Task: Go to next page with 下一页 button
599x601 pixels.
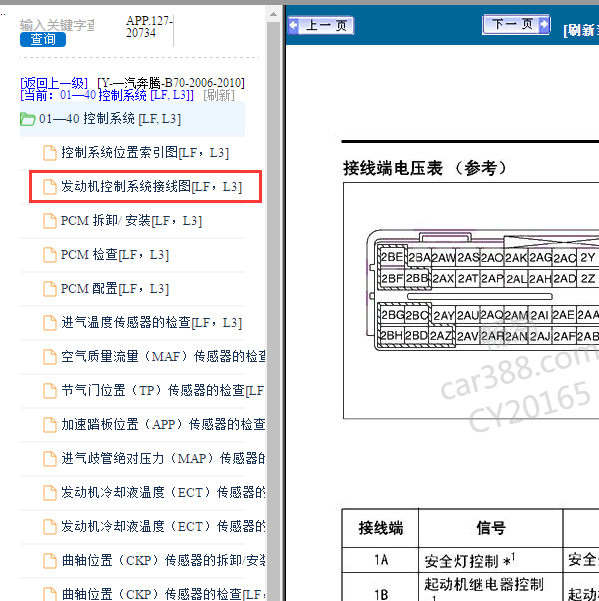Action: pyautogui.click(x=516, y=25)
